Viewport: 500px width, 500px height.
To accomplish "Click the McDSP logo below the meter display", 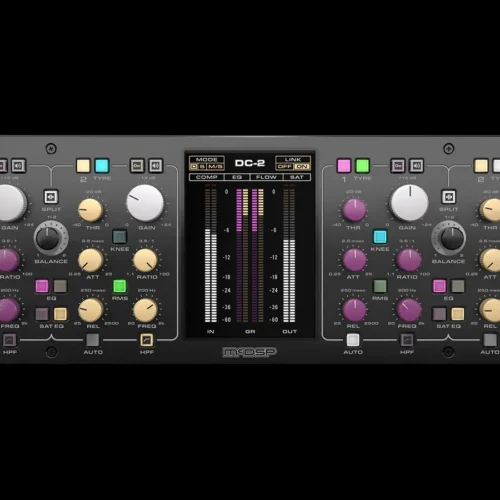I will pyautogui.click(x=250, y=352).
